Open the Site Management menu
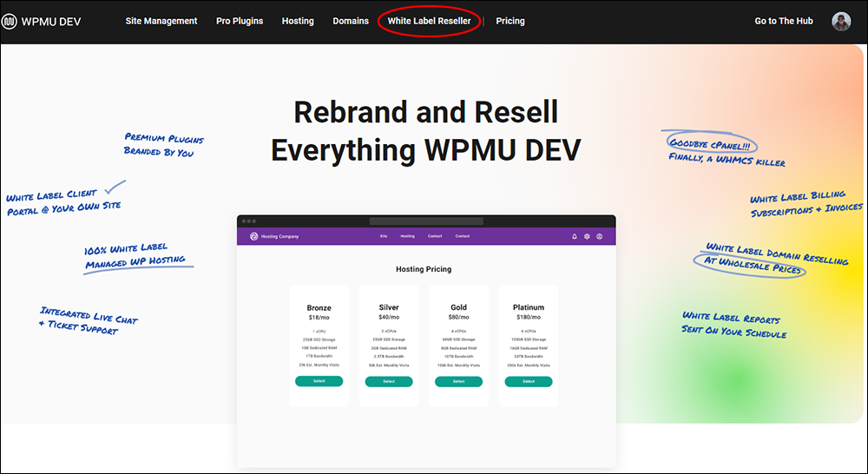Image resolution: width=868 pixels, height=474 pixels. click(x=161, y=21)
